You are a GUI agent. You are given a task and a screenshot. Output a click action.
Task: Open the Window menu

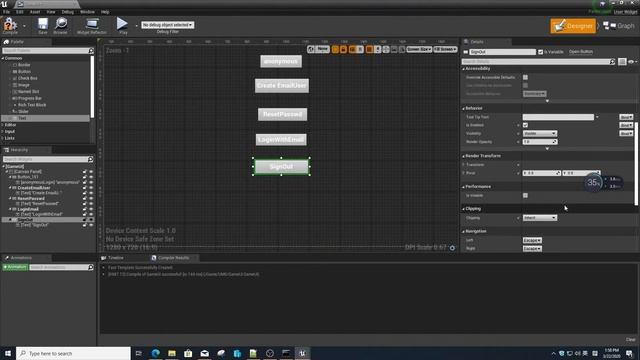coord(87,12)
